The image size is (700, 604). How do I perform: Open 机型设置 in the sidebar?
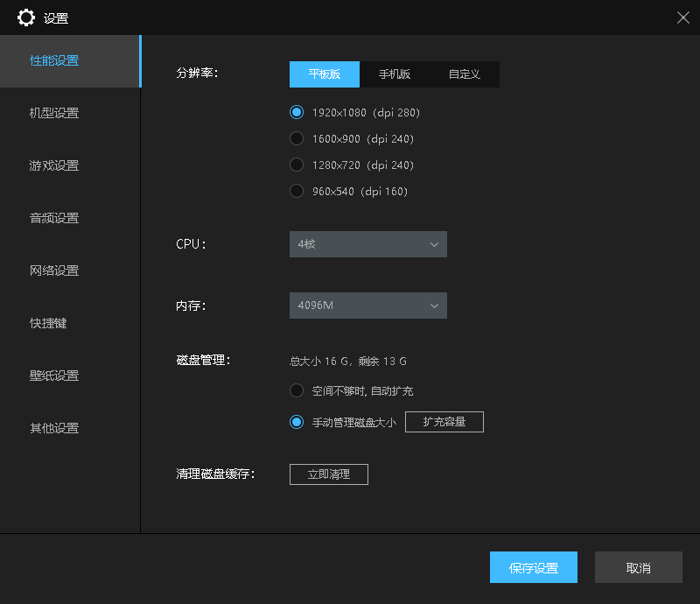pos(54,113)
